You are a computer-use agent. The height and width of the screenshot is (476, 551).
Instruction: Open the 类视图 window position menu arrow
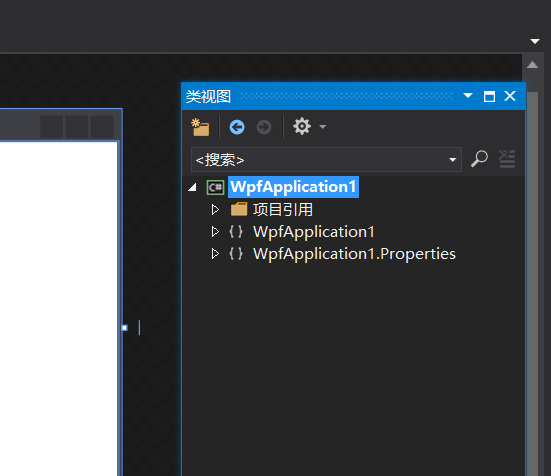pos(468,96)
